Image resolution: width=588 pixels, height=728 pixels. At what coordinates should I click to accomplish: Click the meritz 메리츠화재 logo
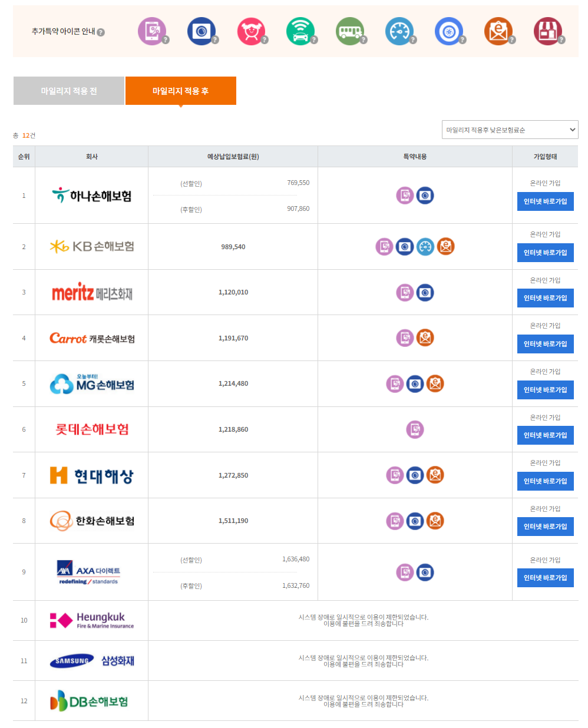click(92, 292)
